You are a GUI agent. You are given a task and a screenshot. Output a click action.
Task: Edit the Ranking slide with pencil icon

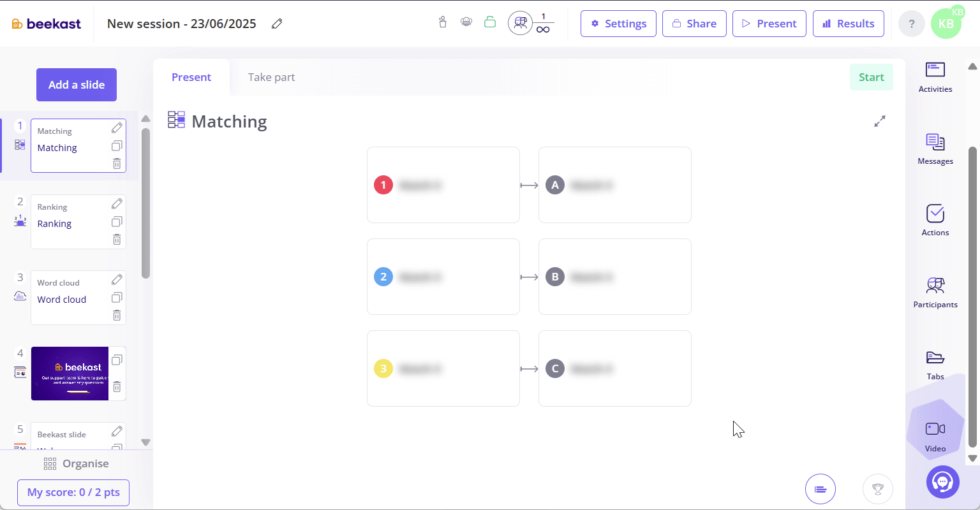tap(117, 204)
